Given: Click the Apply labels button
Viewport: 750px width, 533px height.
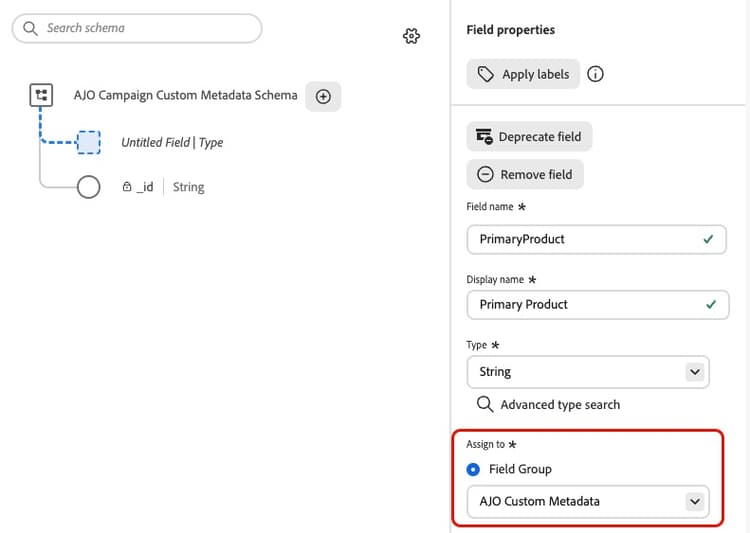Looking at the screenshot, I should coord(523,74).
